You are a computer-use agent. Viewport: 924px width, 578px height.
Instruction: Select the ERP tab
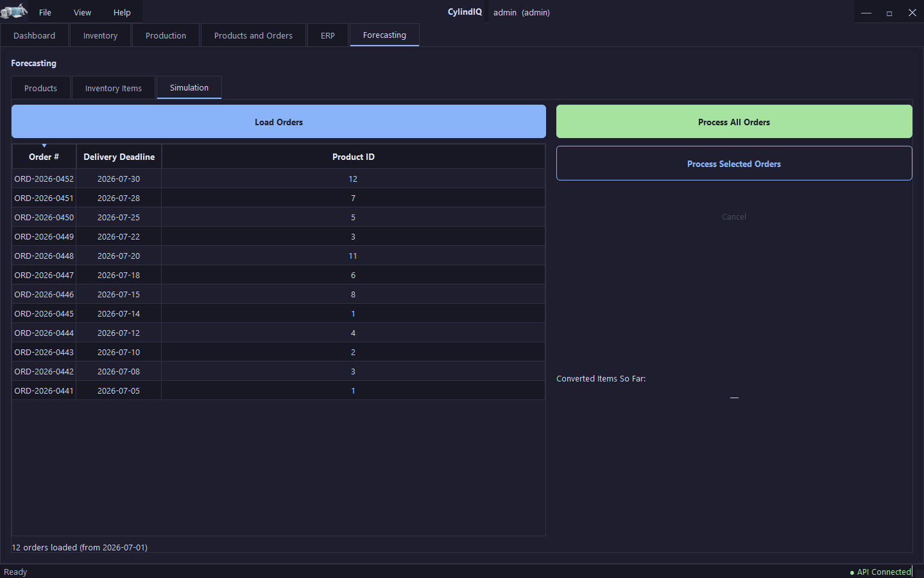pyautogui.click(x=328, y=35)
